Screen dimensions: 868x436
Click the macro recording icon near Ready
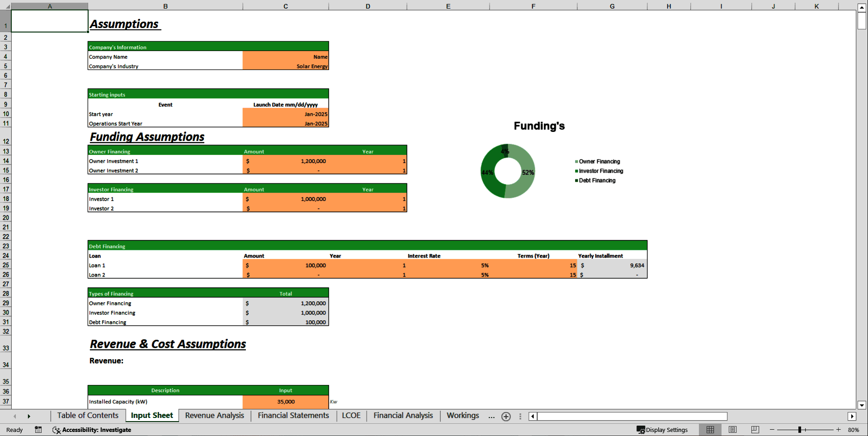pos(38,430)
